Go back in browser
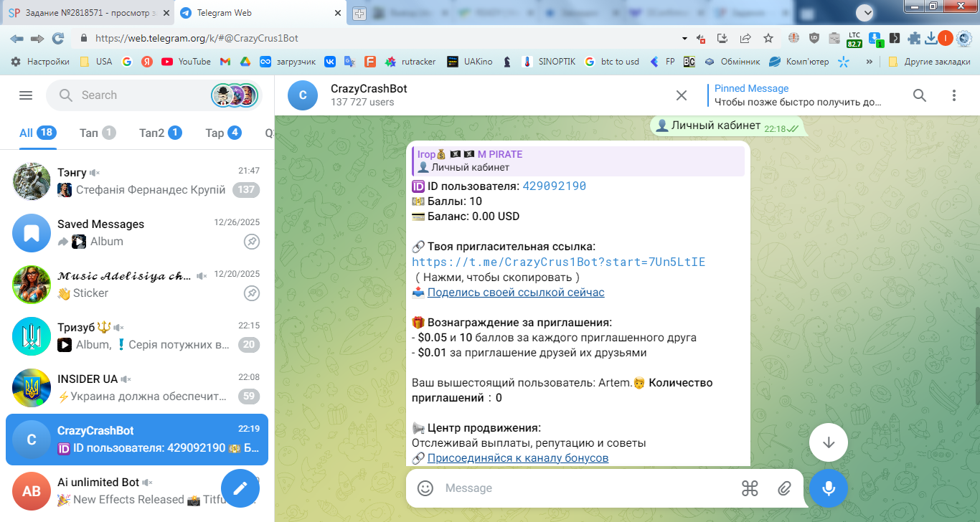 17,38
